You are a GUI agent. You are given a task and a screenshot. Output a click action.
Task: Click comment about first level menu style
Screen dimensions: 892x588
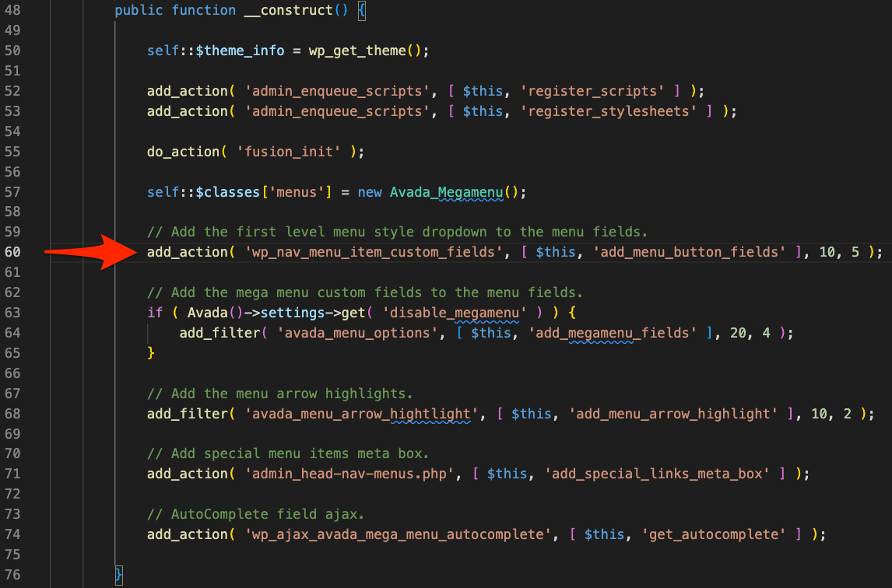click(x=397, y=232)
